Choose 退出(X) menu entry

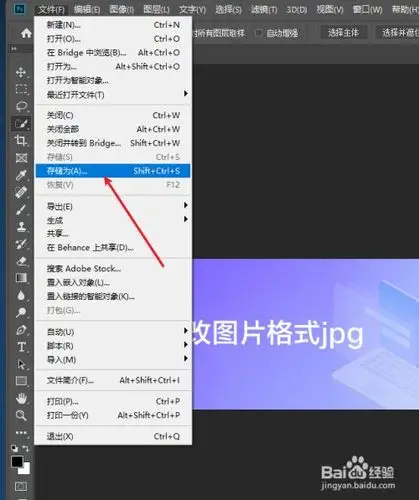pyautogui.click(x=113, y=436)
